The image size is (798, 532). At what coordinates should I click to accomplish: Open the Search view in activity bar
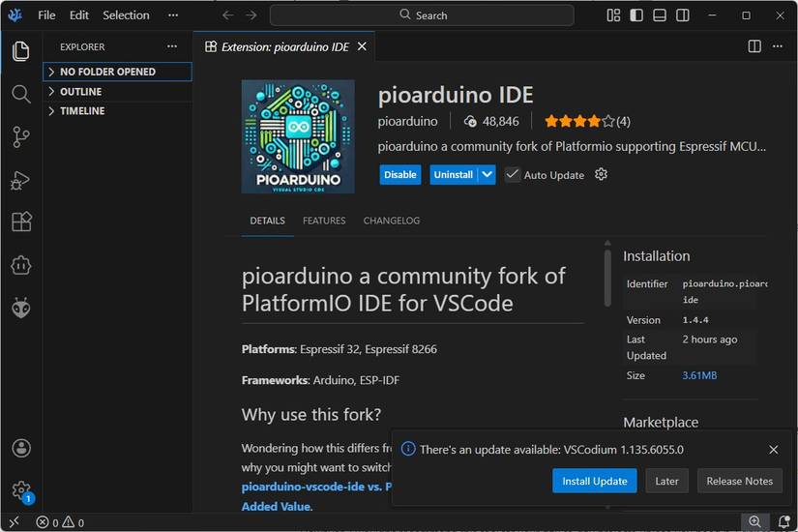click(x=21, y=94)
